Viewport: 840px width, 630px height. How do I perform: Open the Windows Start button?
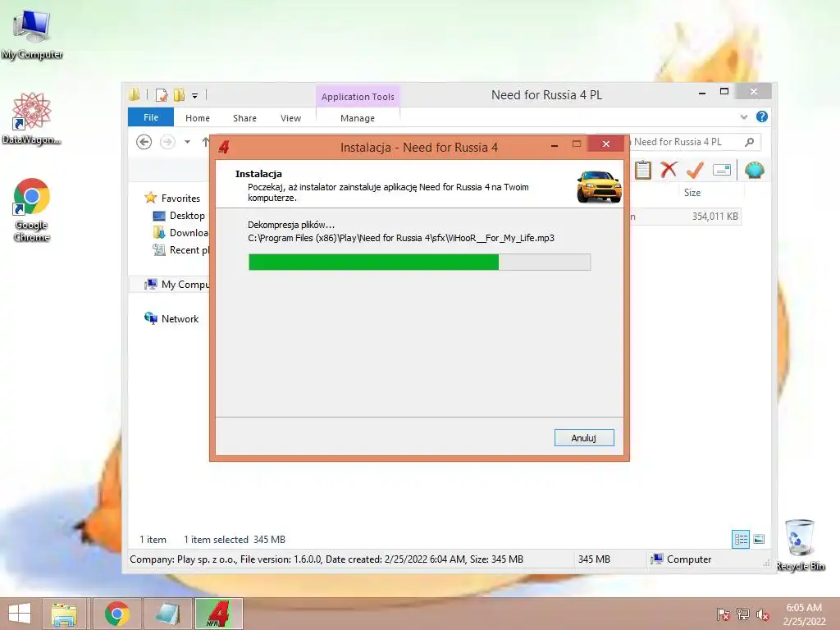(20, 614)
